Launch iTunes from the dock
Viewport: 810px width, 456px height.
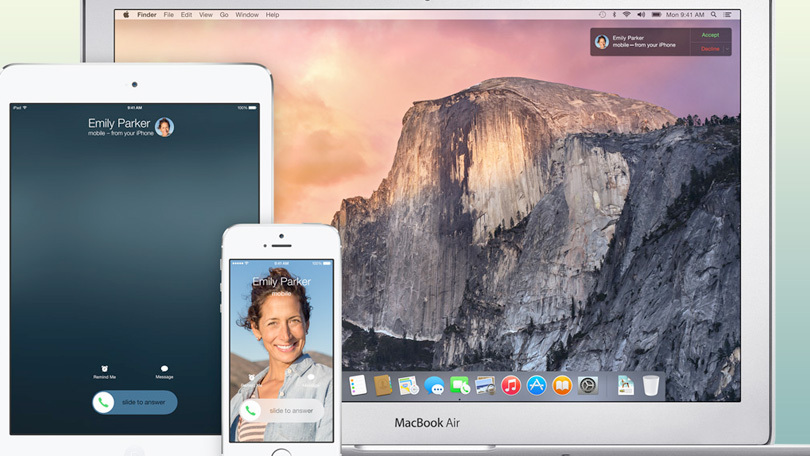(511, 385)
